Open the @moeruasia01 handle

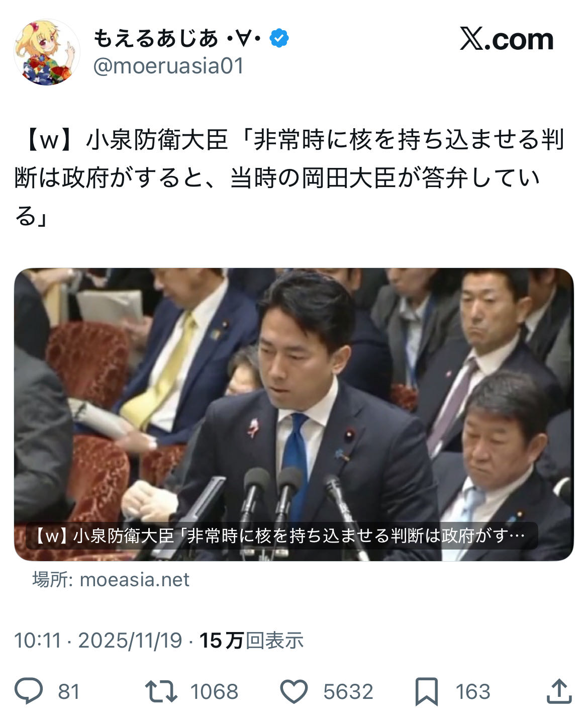[169, 66]
